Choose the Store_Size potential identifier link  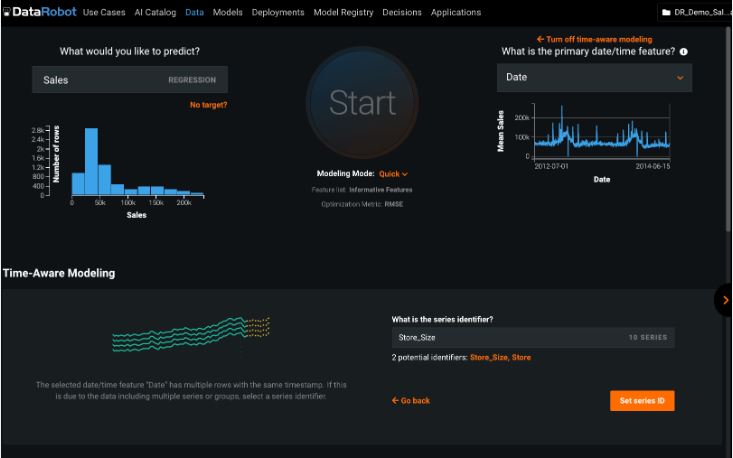(489, 358)
